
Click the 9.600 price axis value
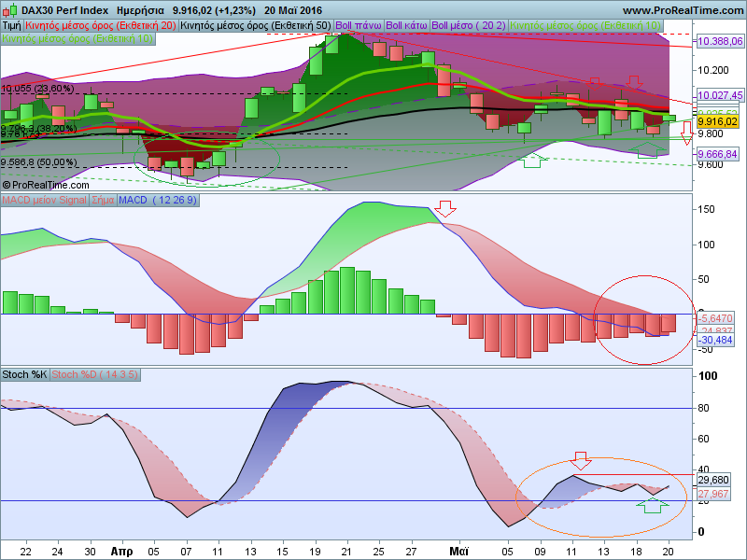coord(711,165)
